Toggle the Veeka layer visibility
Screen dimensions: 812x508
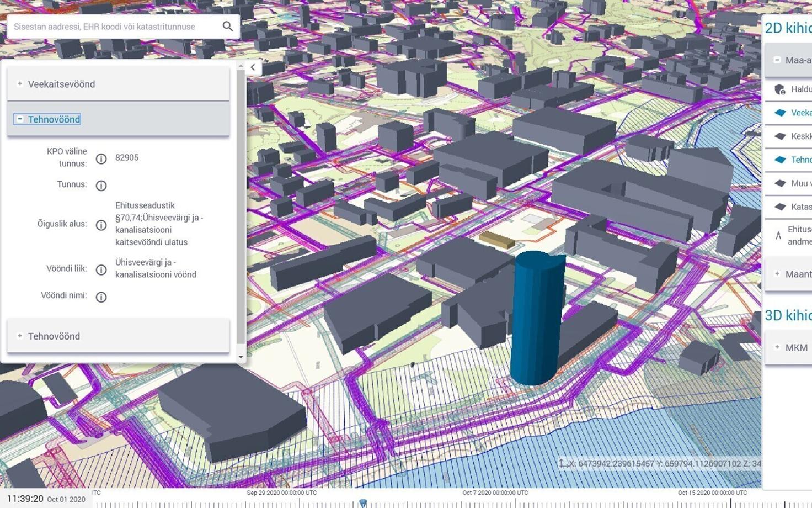[780, 113]
